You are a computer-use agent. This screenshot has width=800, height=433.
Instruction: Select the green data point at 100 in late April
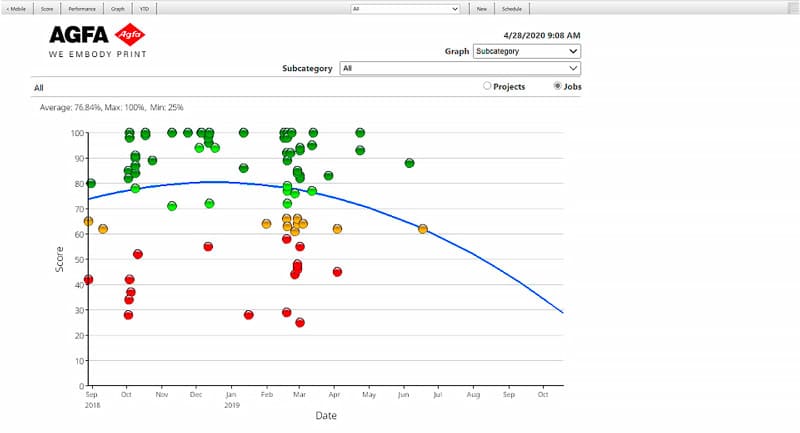tap(360, 133)
